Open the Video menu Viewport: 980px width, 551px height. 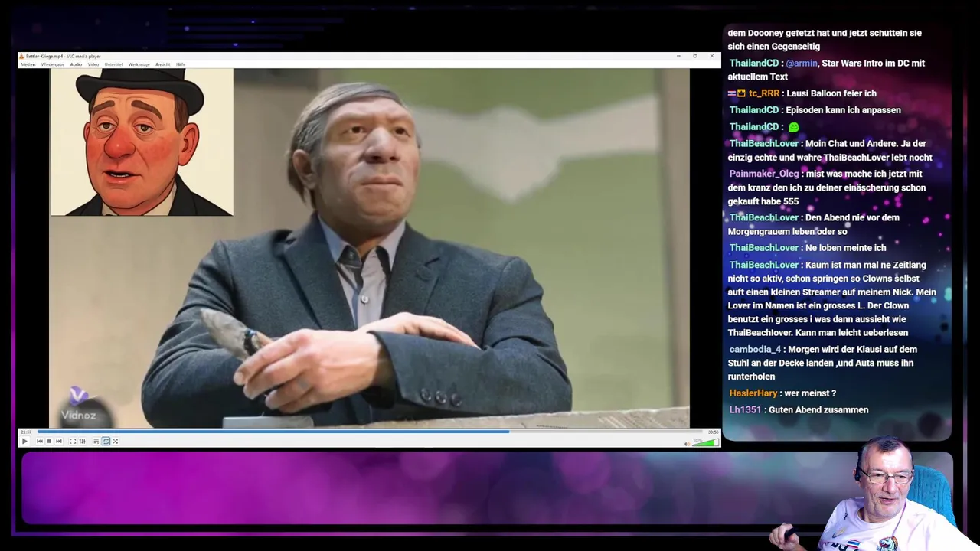pos(93,64)
